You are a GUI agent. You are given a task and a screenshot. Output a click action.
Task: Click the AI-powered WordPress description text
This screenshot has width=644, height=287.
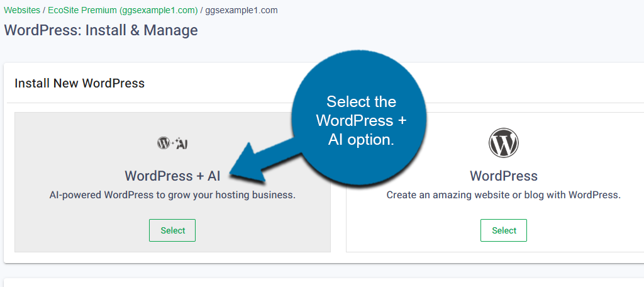(x=172, y=195)
